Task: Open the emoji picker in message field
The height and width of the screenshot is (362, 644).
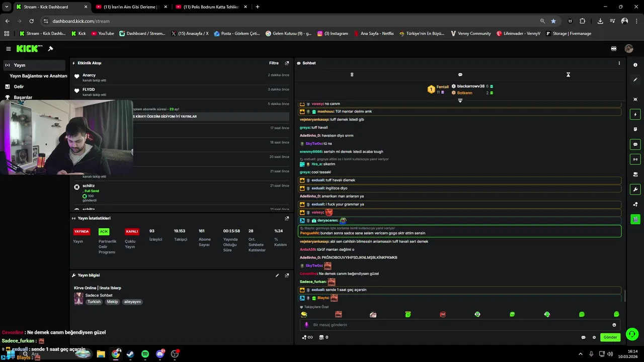Action: tap(614, 325)
